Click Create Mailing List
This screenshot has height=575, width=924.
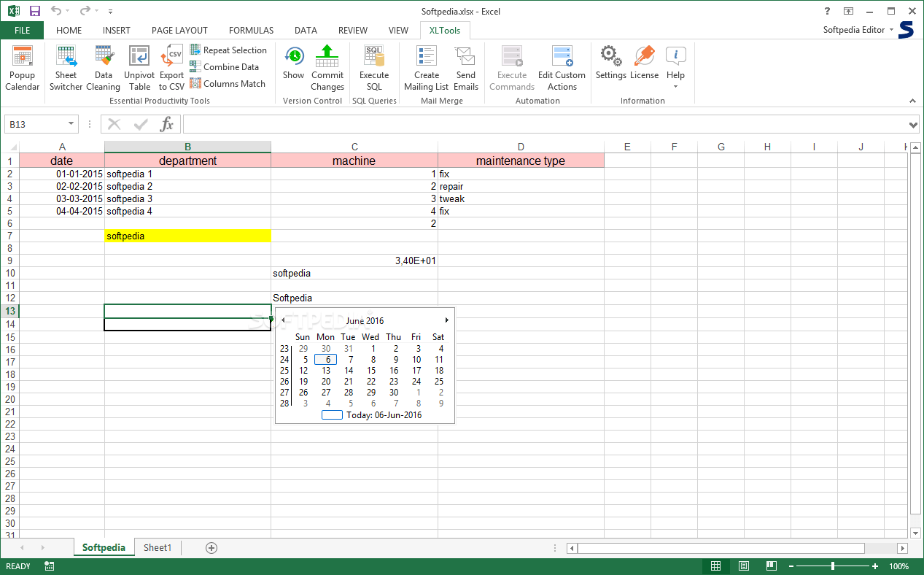[x=427, y=68]
